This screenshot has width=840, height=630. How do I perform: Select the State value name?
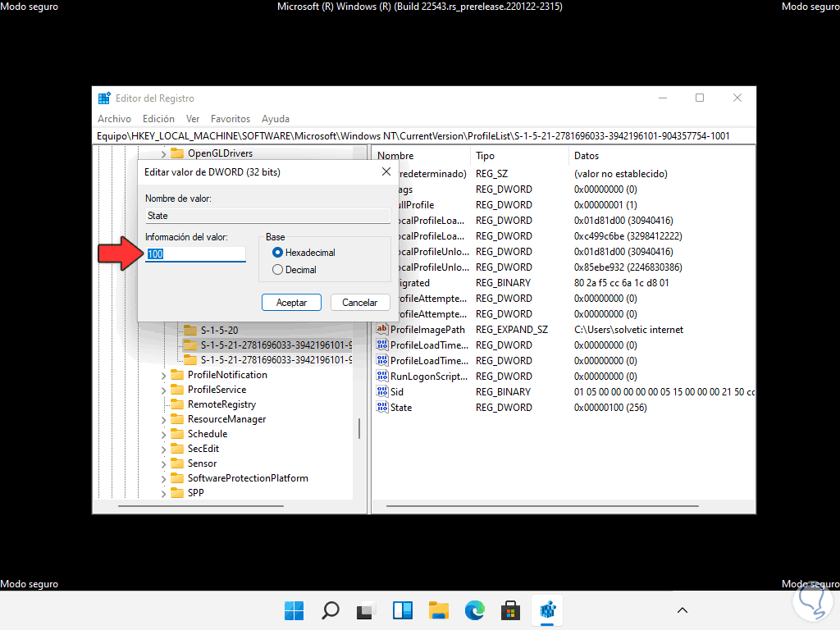tap(400, 408)
